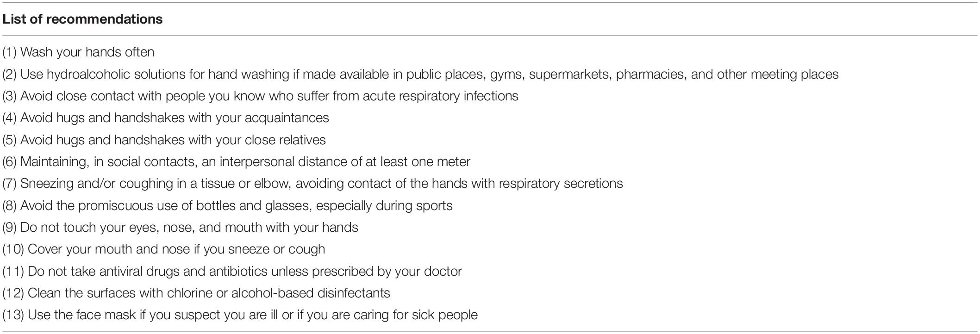Click the antiviral drugs and antibiotics line
The image size is (980, 334).
click(232, 272)
